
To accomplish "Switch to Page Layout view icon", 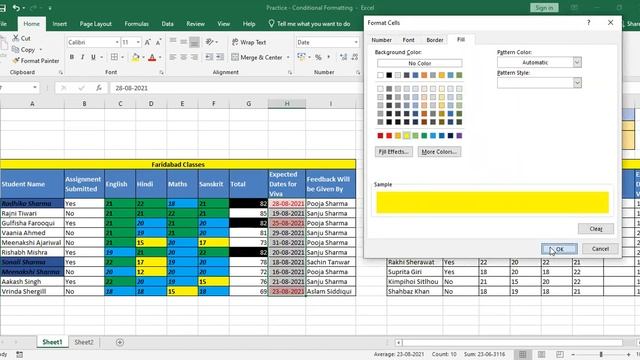I will (541, 354).
